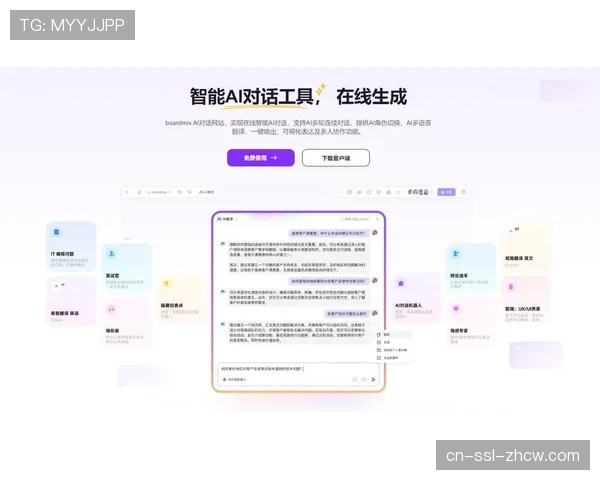This screenshot has height=480, width=600.
Task: Click the tag icon in the board toolbar
Action: (x=180, y=192)
